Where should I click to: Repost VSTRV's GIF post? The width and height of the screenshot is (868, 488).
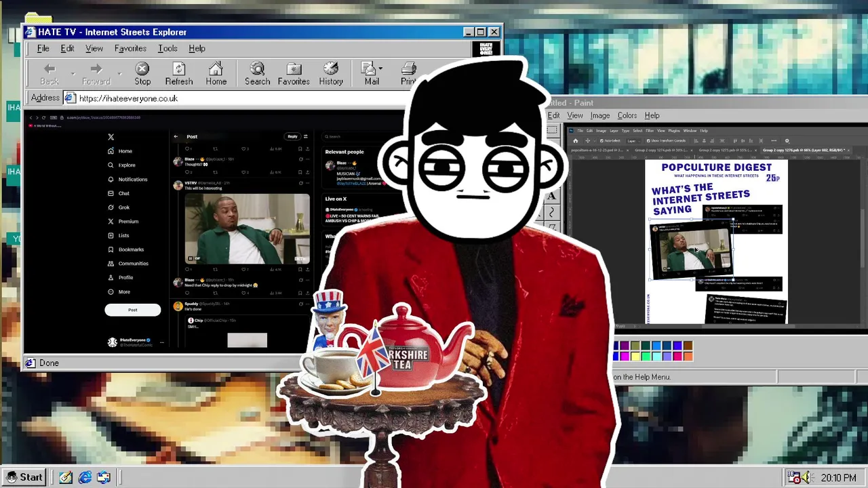tap(215, 269)
